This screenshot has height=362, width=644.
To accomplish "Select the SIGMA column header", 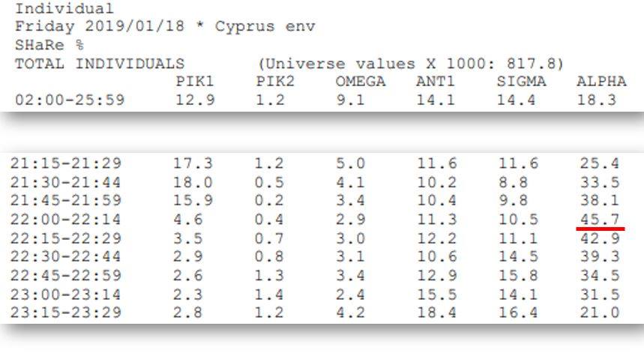I will (x=521, y=81).
